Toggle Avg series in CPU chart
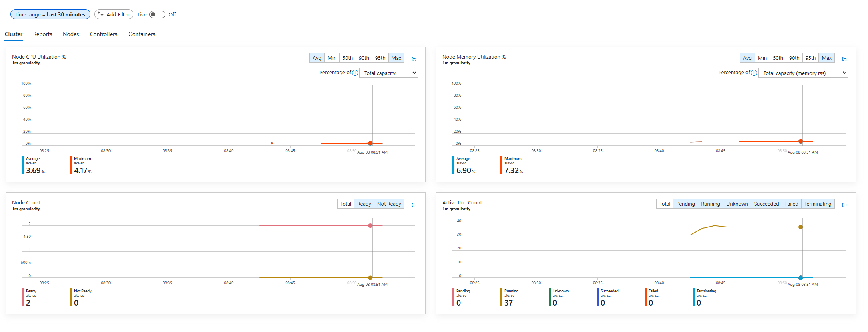868x332 pixels. [x=317, y=58]
